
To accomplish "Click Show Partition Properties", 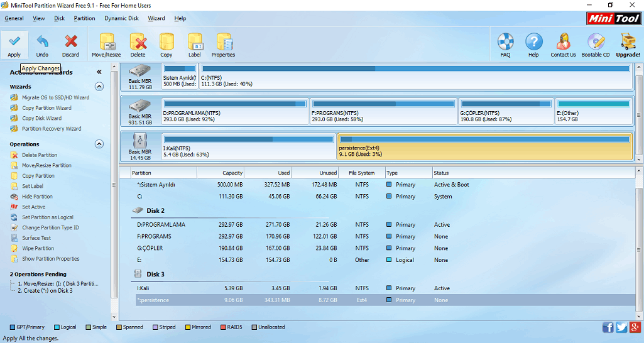I will (50, 259).
